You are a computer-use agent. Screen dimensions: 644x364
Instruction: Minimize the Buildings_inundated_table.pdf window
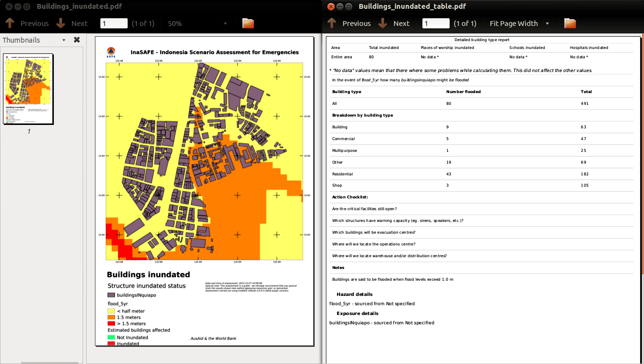pos(340,6)
